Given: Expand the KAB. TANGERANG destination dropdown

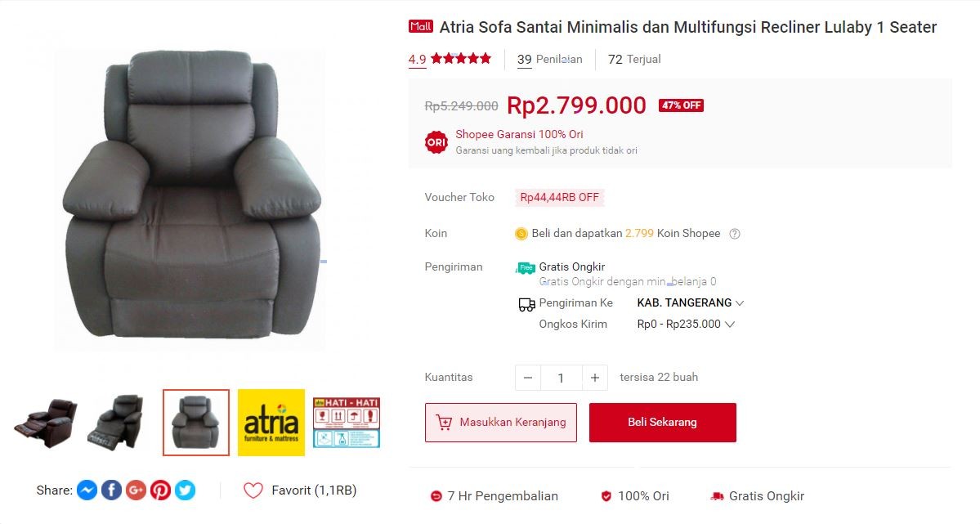Looking at the screenshot, I should [690, 302].
